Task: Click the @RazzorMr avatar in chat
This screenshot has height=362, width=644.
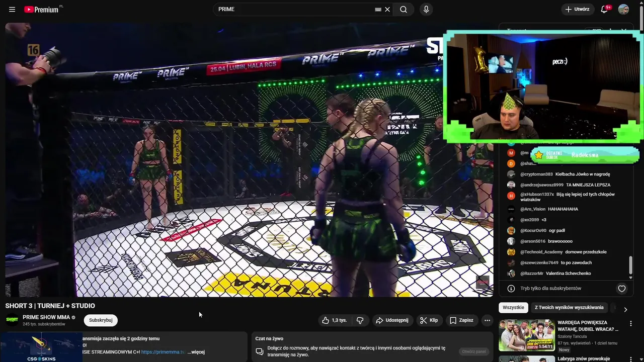Action: coord(511,274)
